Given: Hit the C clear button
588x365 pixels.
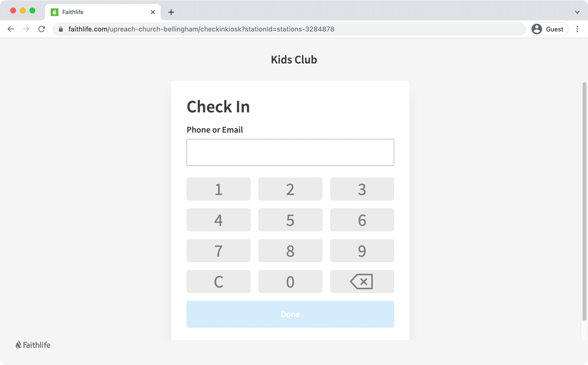Looking at the screenshot, I should coord(218,282).
